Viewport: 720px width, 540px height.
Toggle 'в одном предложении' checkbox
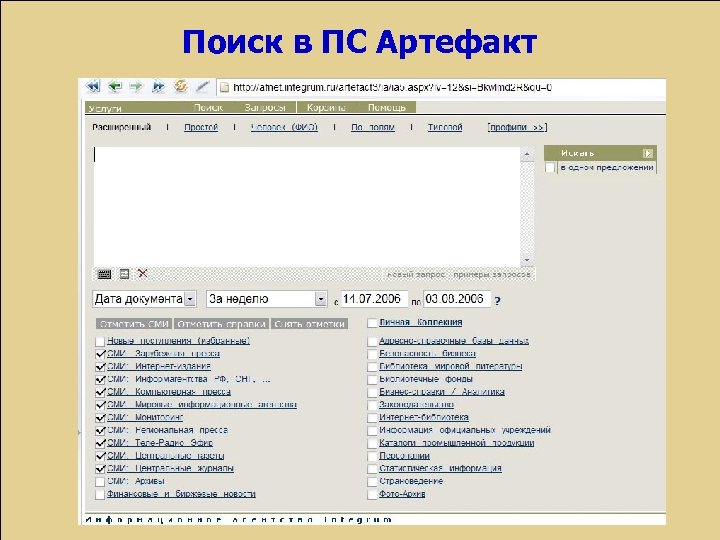(x=550, y=168)
